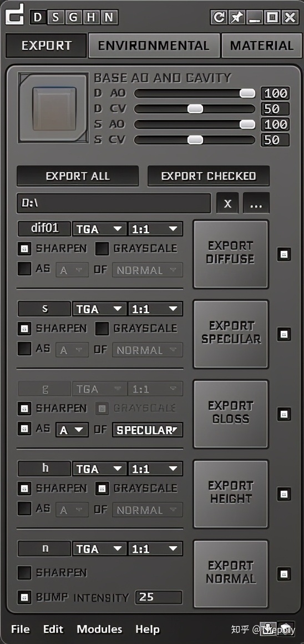This screenshot has width=304, height=644.
Task: Click the G letter button in title bar
Action: (x=73, y=17)
